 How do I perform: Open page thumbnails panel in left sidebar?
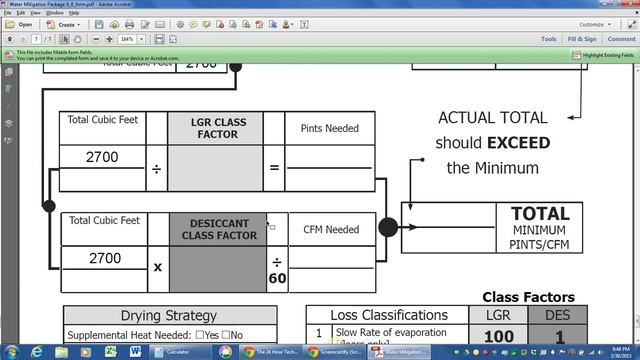point(9,72)
